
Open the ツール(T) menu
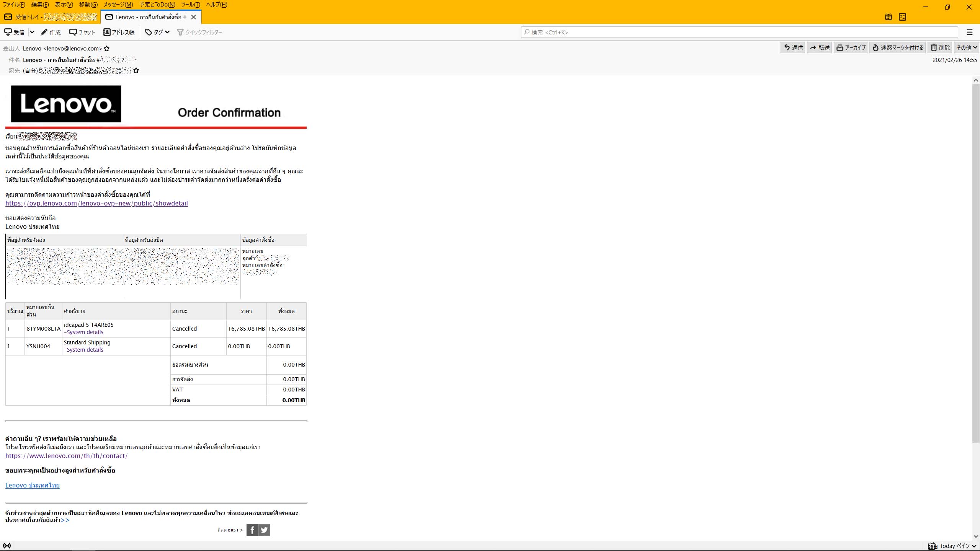pyautogui.click(x=190, y=5)
